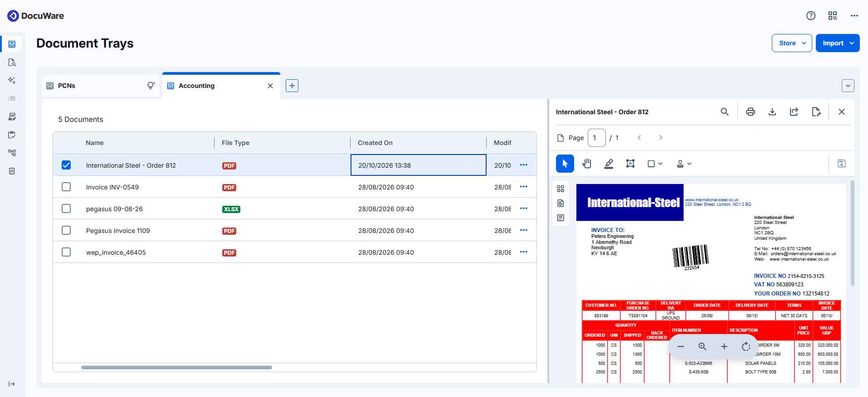The image size is (868, 397).
Task: Select the hand pan tool
Action: (x=587, y=164)
